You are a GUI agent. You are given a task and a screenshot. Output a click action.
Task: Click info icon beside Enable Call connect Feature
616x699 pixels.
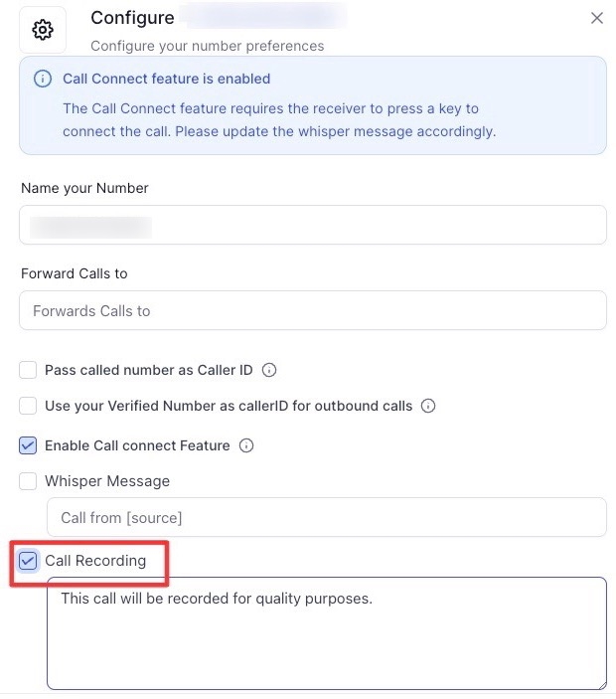[x=246, y=445]
